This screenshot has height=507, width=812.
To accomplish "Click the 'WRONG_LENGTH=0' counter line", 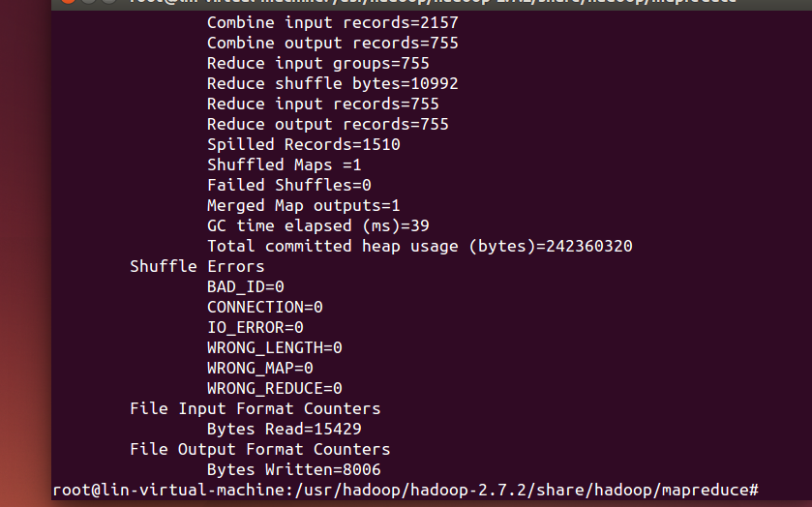I will (x=275, y=347).
